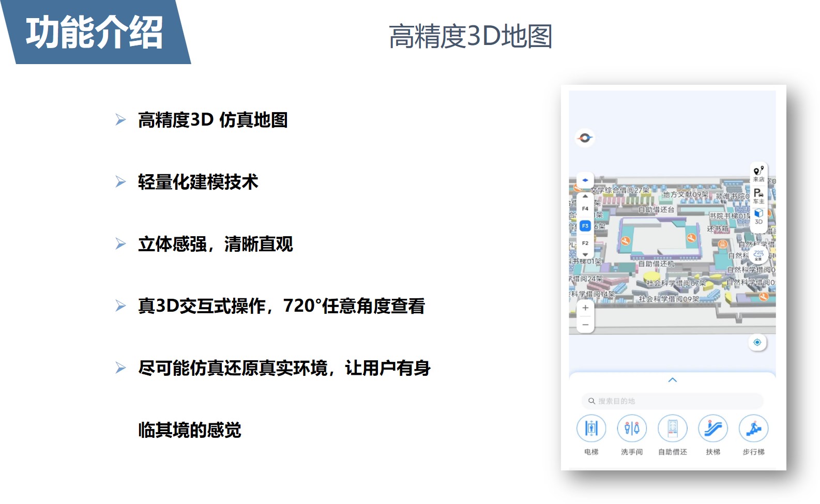820x504 pixels.
Task: Zoom out with the minus button
Action: pos(585,325)
